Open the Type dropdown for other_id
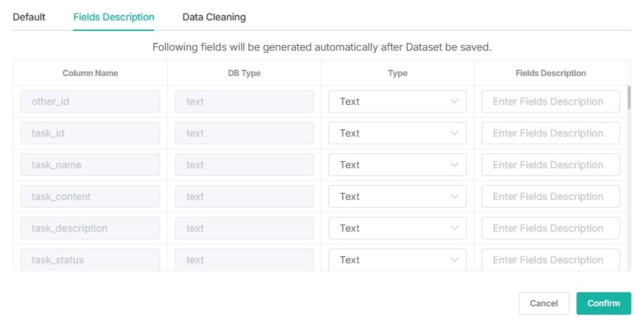The height and width of the screenshot is (326, 644). click(x=397, y=101)
